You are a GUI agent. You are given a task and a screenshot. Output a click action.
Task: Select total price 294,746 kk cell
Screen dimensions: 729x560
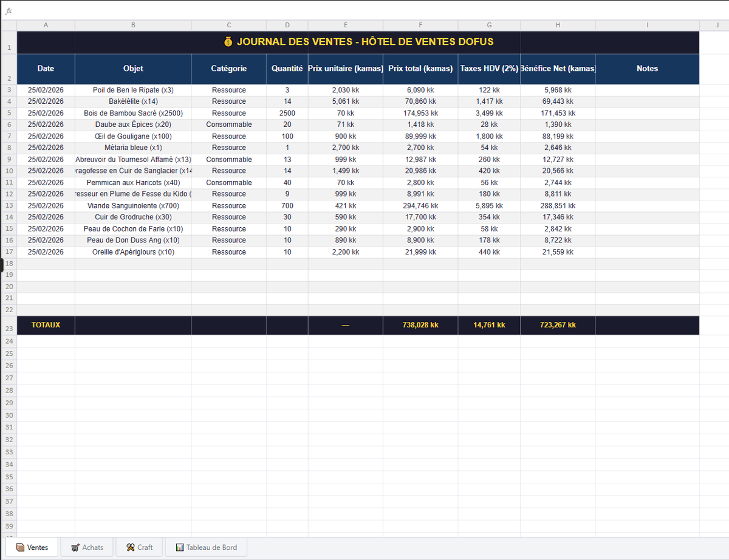421,206
